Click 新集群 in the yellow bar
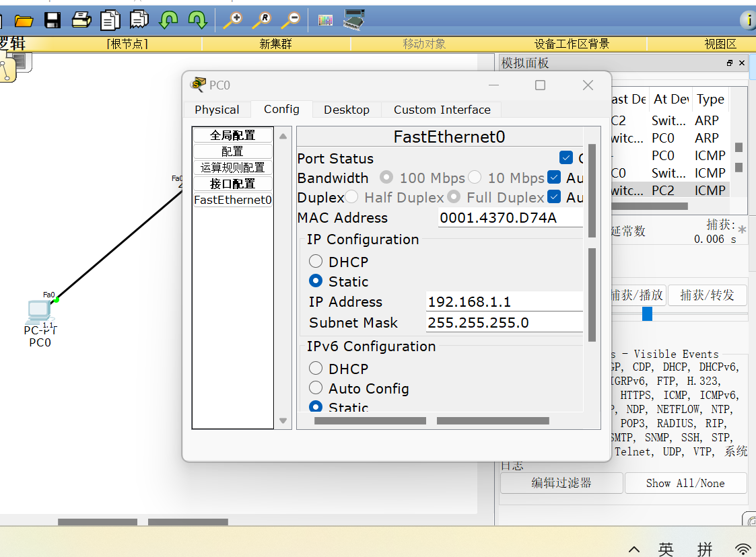Image resolution: width=756 pixels, height=557 pixels. pos(276,44)
